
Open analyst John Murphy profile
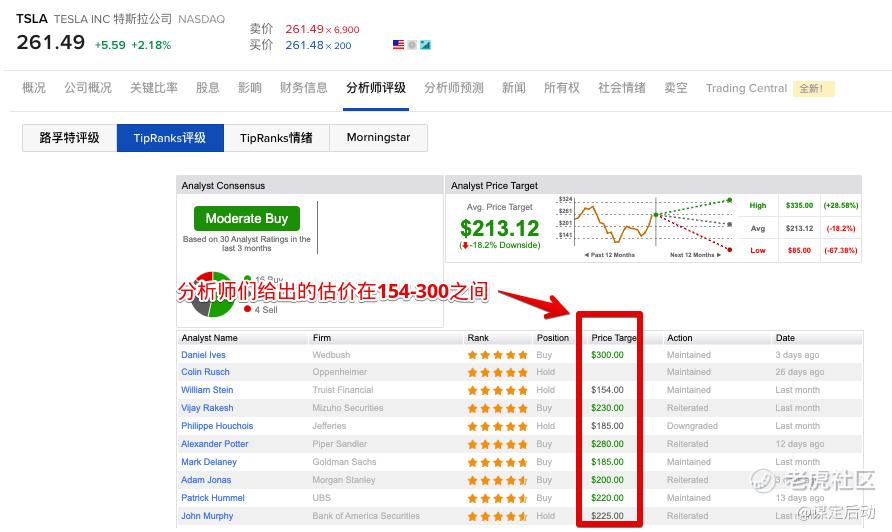(x=207, y=516)
